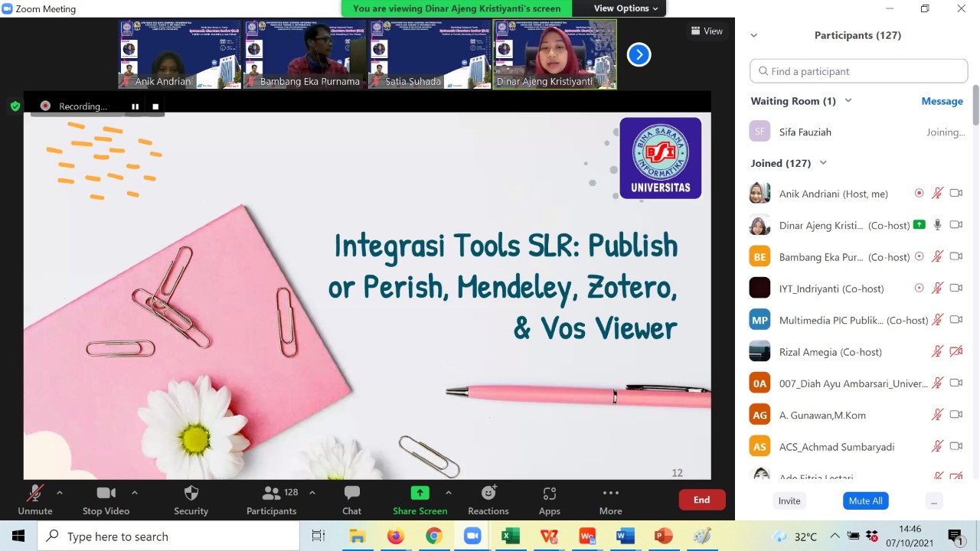Expand arrow next to Participants count
Screen dimensions: 980x551
[x=312, y=493]
